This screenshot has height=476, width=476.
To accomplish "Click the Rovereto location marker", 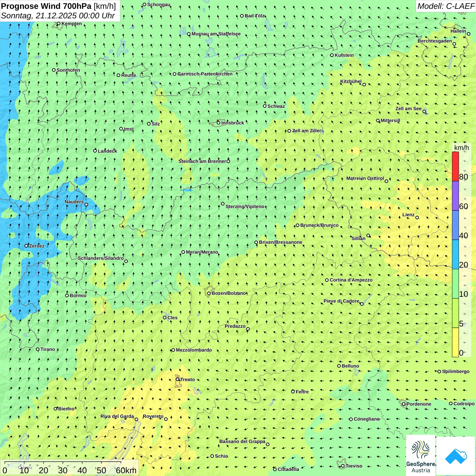I will pos(166,419).
